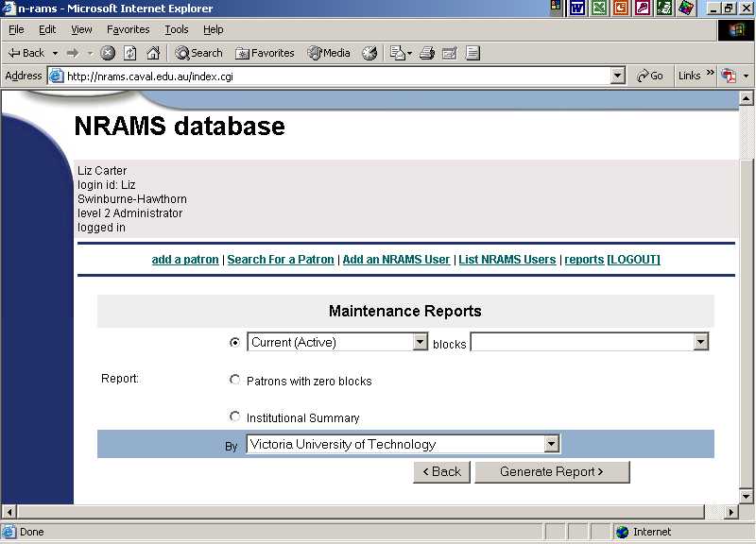Click the Windows flag throbber logo
The height and width of the screenshot is (544, 756).
pos(736,30)
